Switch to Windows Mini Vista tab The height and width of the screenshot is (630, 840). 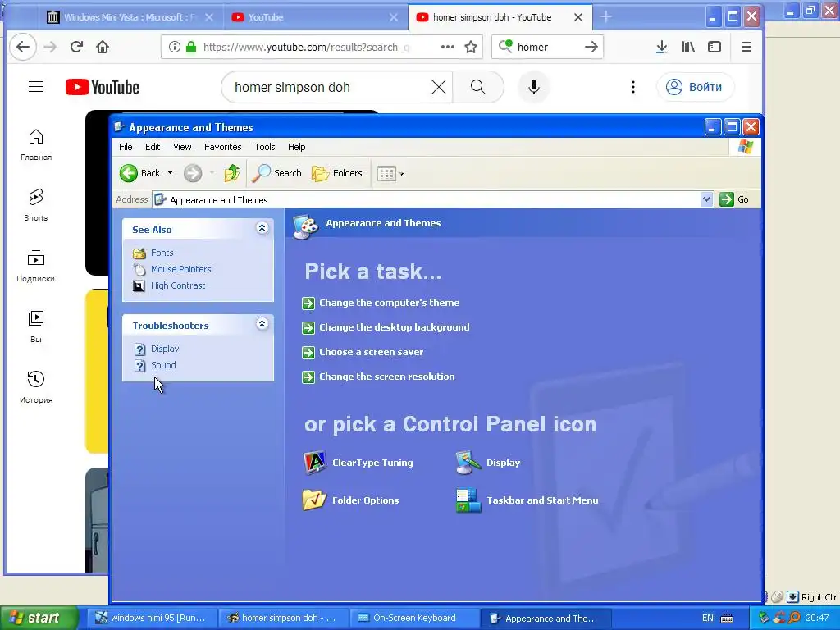click(129, 17)
